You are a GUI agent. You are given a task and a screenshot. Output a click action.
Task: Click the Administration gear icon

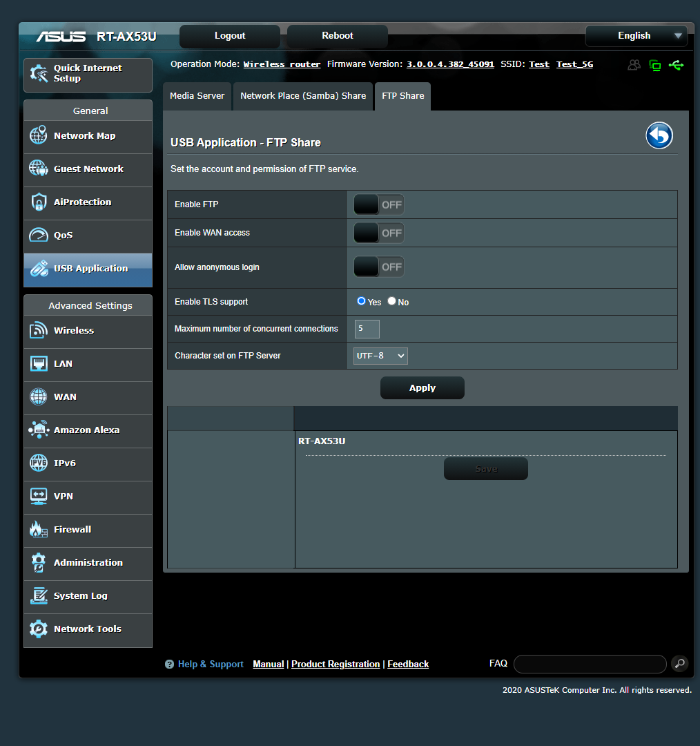pos(39,562)
